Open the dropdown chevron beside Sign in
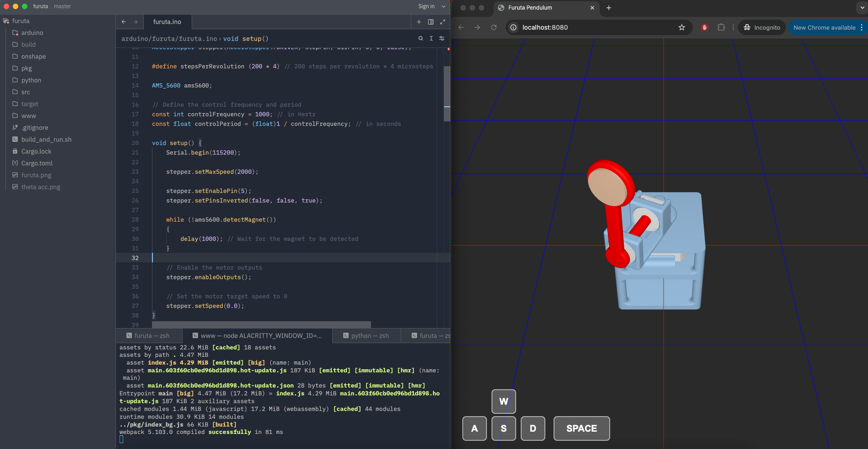This screenshot has width=868, height=449. coord(443,6)
